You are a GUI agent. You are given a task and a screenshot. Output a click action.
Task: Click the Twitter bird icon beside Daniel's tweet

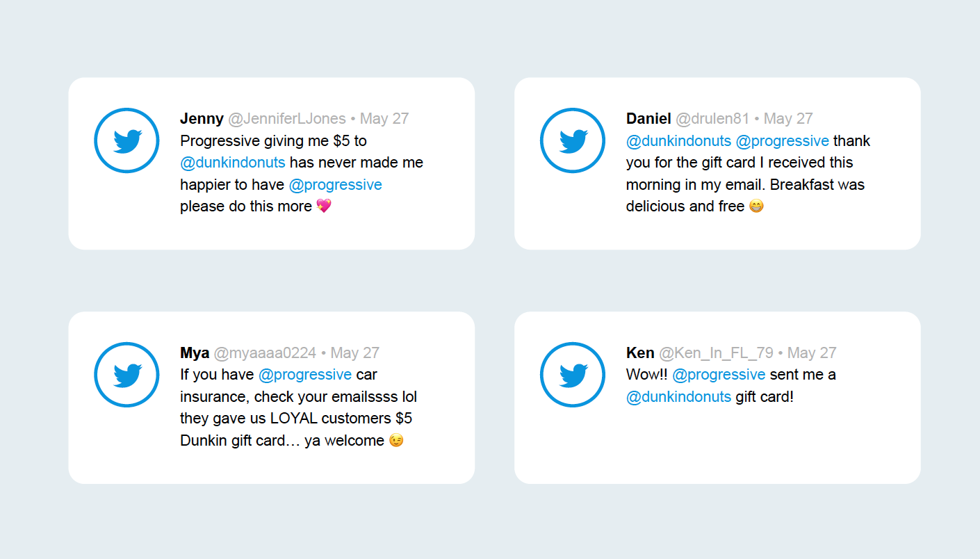573,140
